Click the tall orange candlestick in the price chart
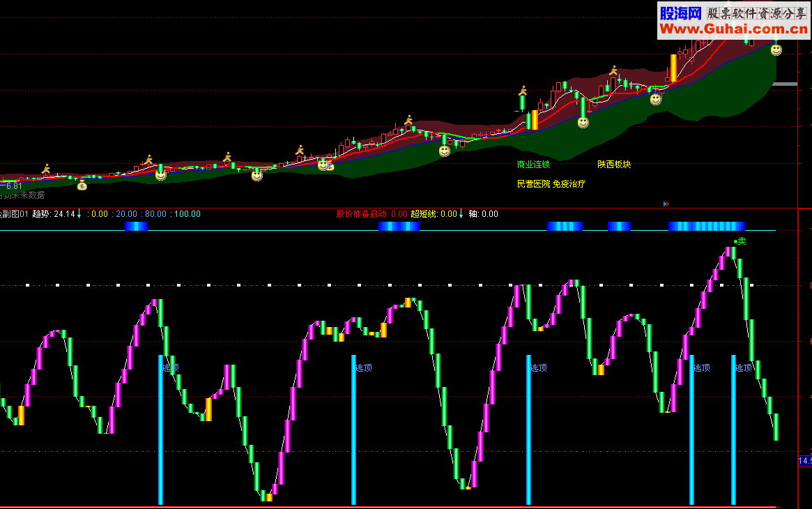The width and height of the screenshot is (812, 509). click(673, 68)
